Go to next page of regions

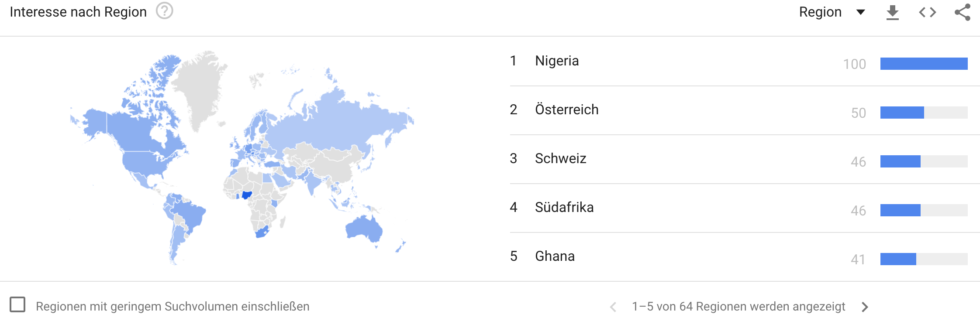(x=865, y=307)
